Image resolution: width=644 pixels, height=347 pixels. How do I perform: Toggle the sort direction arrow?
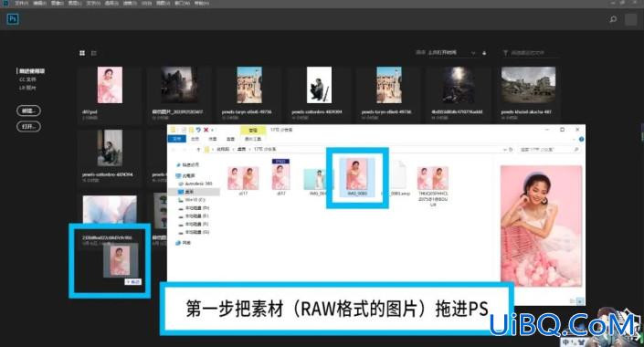(x=485, y=53)
